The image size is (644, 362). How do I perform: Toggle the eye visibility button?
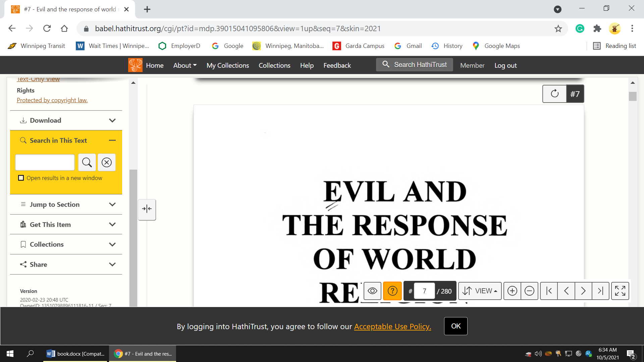(x=372, y=291)
